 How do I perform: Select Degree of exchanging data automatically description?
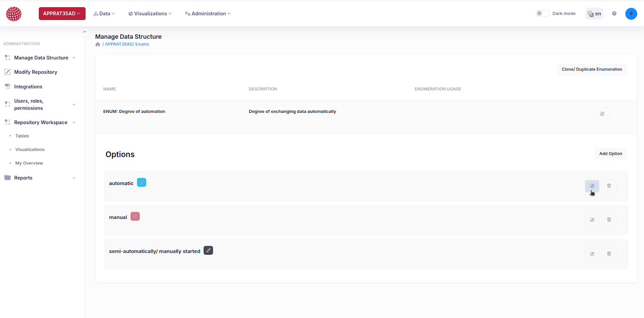[292, 112]
